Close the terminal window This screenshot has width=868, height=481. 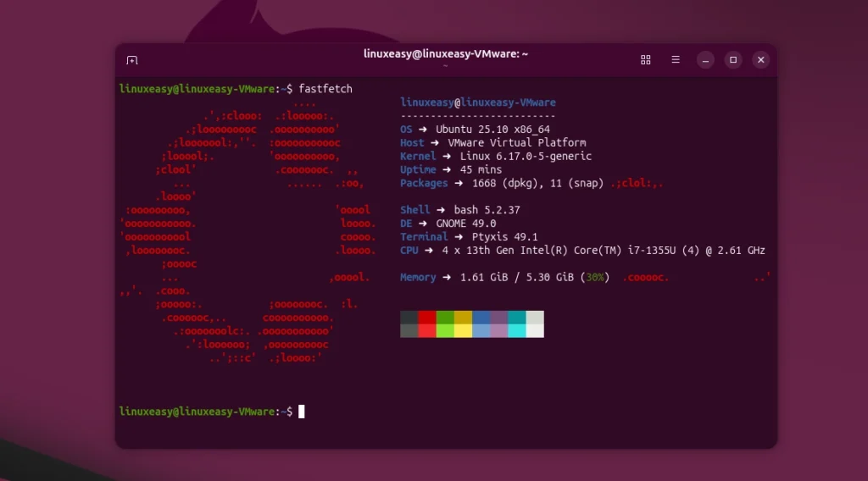760,60
